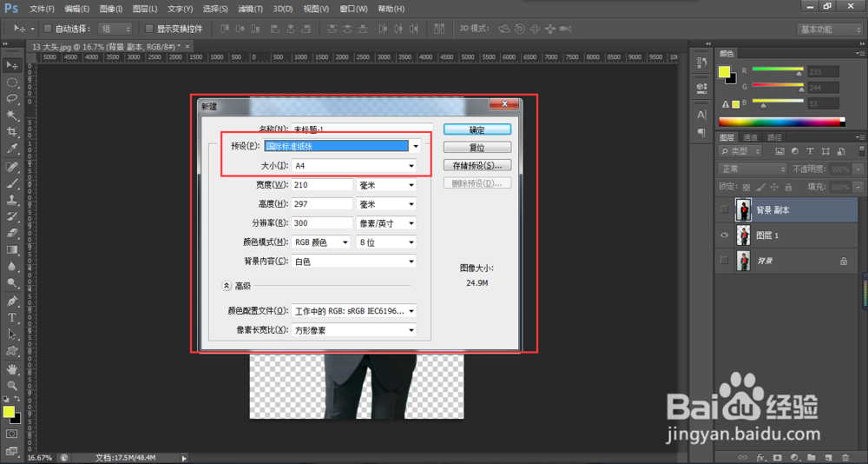This screenshot has width=868, height=464.
Task: Filter layers by type layers (T icon)
Action: coord(810,151)
